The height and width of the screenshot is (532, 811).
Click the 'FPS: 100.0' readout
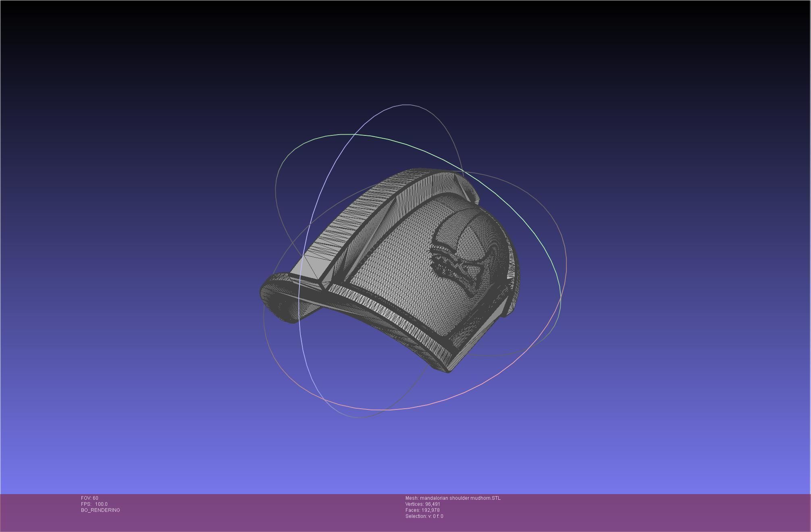point(94,504)
